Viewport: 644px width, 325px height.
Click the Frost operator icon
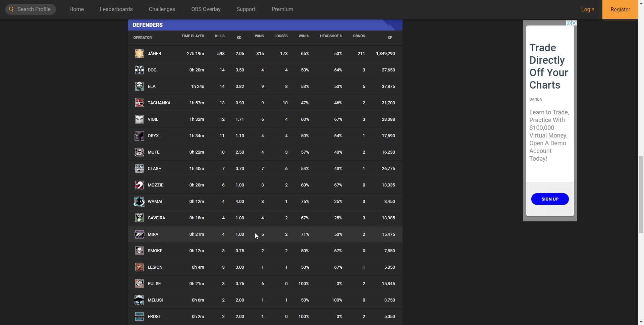click(x=139, y=317)
